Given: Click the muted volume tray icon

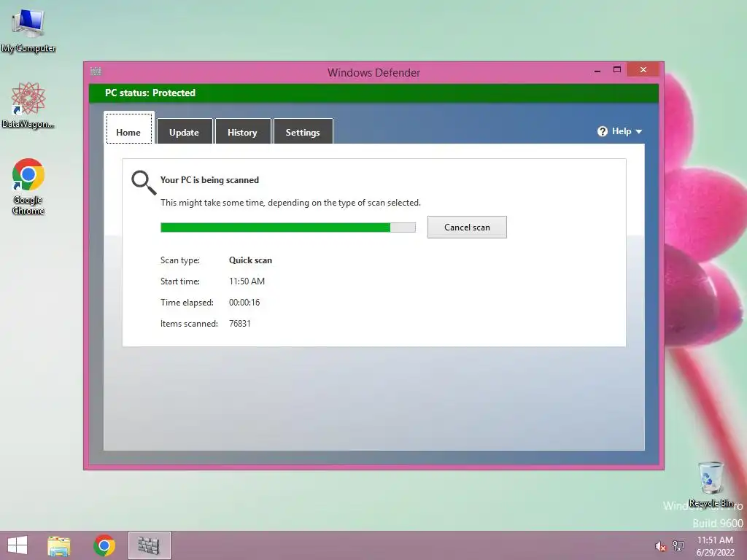Looking at the screenshot, I should (x=660, y=546).
